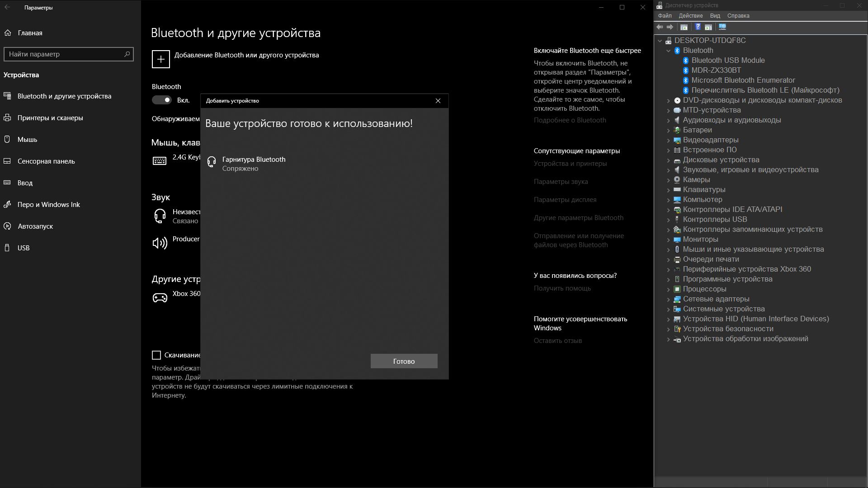Image resolution: width=868 pixels, height=488 pixels.
Task: Open Принтеры и сканеры in sidebar
Action: pos(50,118)
